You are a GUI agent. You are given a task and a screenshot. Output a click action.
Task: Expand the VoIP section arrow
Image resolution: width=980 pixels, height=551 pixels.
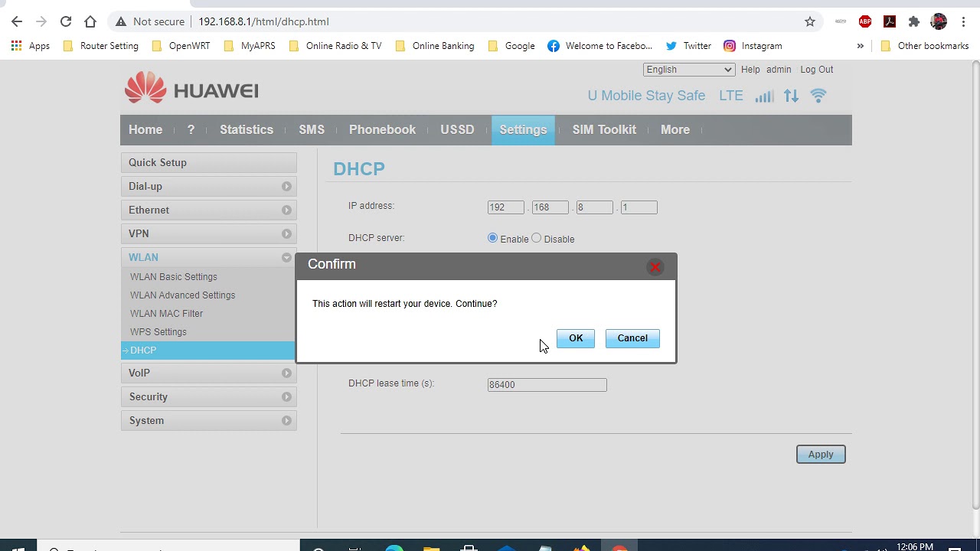(x=286, y=373)
